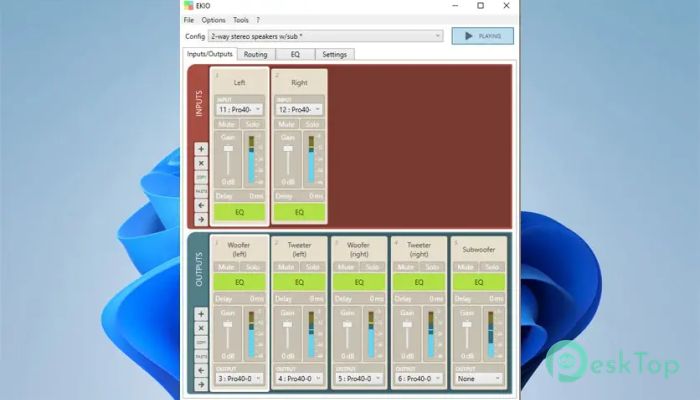Click the Right input Delay field
The width and height of the screenshot is (700, 400).
point(299,196)
